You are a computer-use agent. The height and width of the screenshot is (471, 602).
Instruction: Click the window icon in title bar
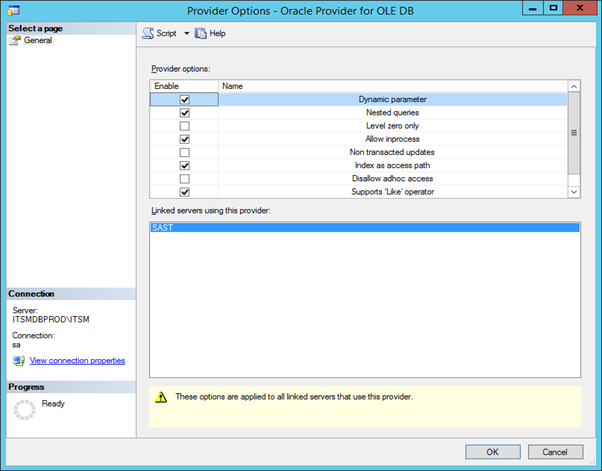14,10
